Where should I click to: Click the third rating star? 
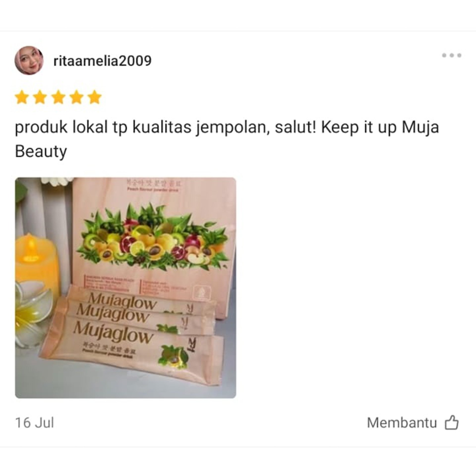coord(58,97)
